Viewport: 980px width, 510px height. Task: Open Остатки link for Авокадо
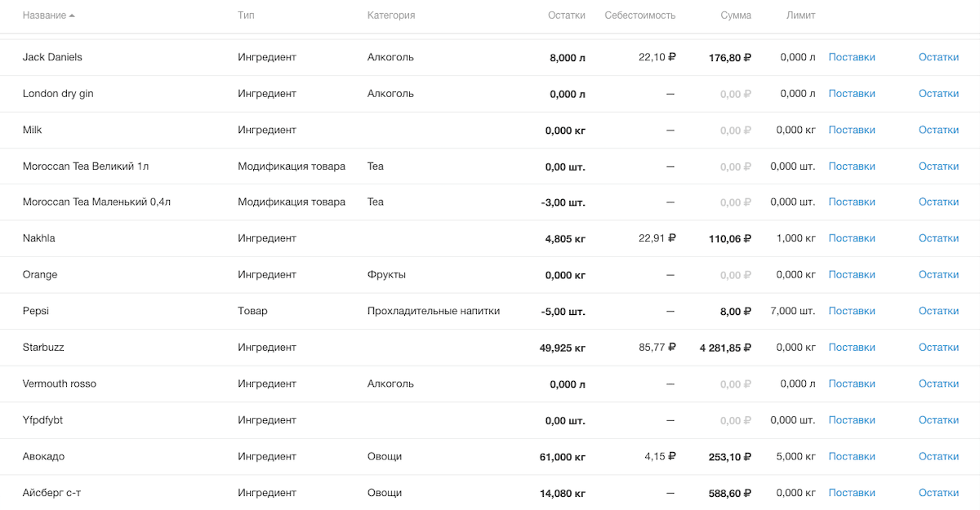pos(938,457)
